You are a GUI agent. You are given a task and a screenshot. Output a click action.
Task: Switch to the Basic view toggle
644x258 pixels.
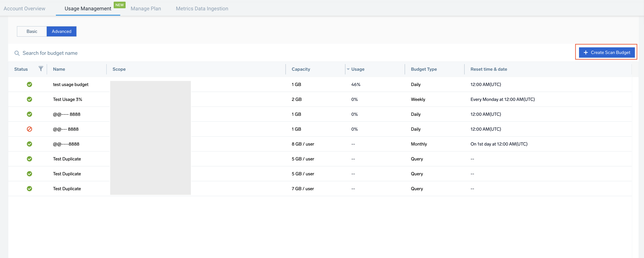point(32,31)
